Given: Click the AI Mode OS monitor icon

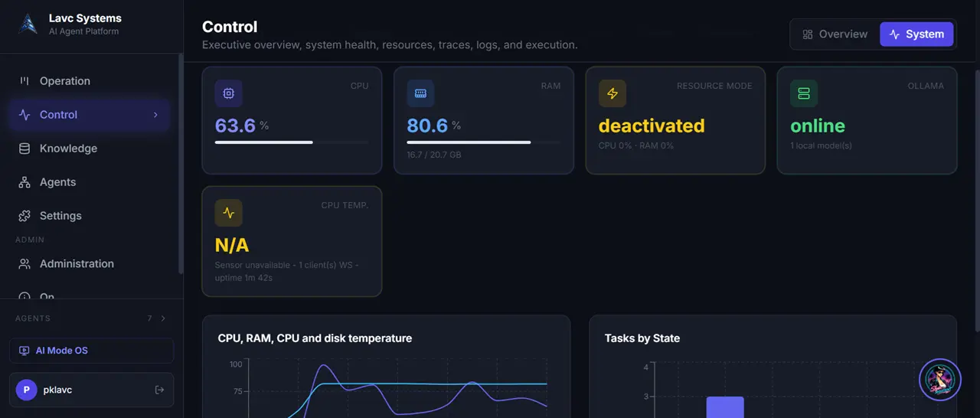Looking at the screenshot, I should point(24,351).
